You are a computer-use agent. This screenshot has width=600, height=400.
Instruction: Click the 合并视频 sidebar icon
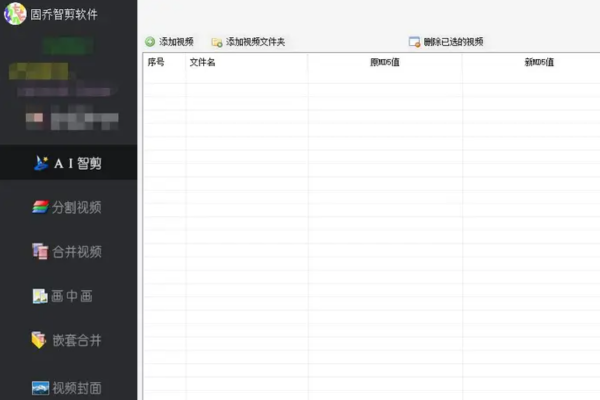[x=40, y=251]
